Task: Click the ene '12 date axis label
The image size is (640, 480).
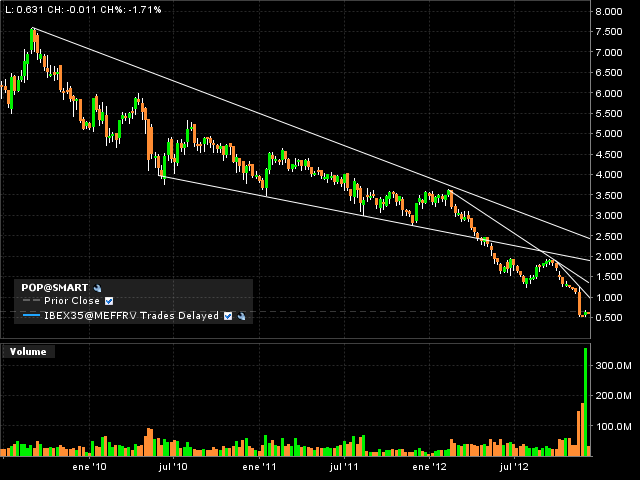Action: click(429, 467)
